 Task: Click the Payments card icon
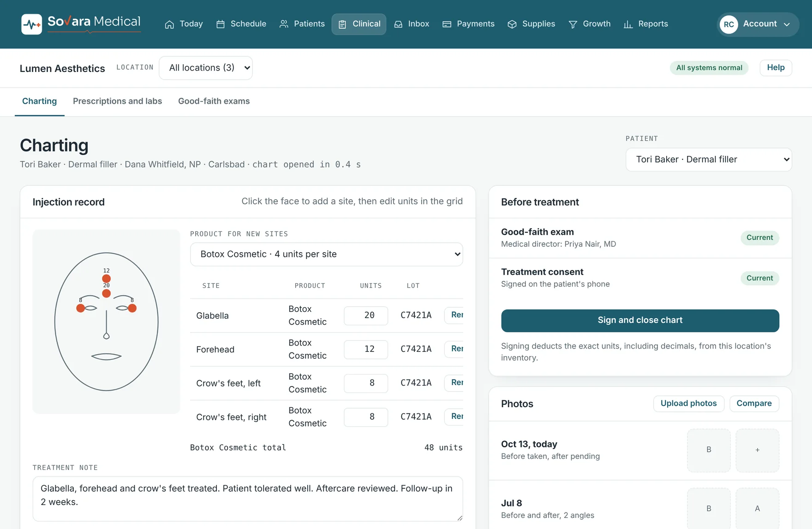[447, 24]
